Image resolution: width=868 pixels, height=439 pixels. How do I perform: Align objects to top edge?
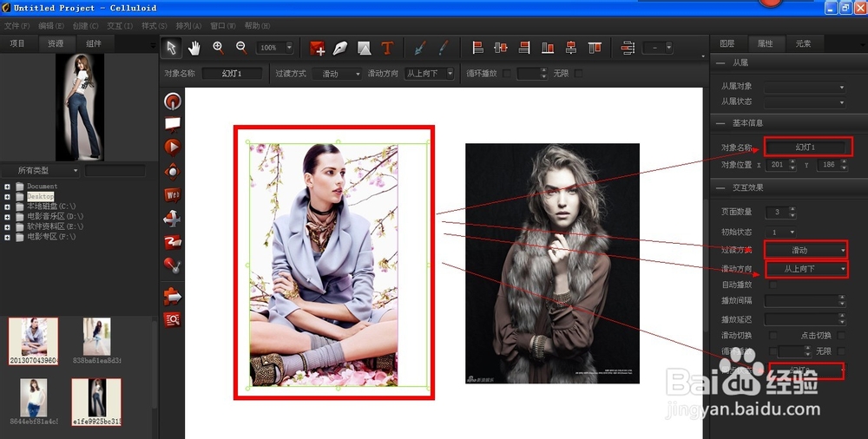pos(595,49)
